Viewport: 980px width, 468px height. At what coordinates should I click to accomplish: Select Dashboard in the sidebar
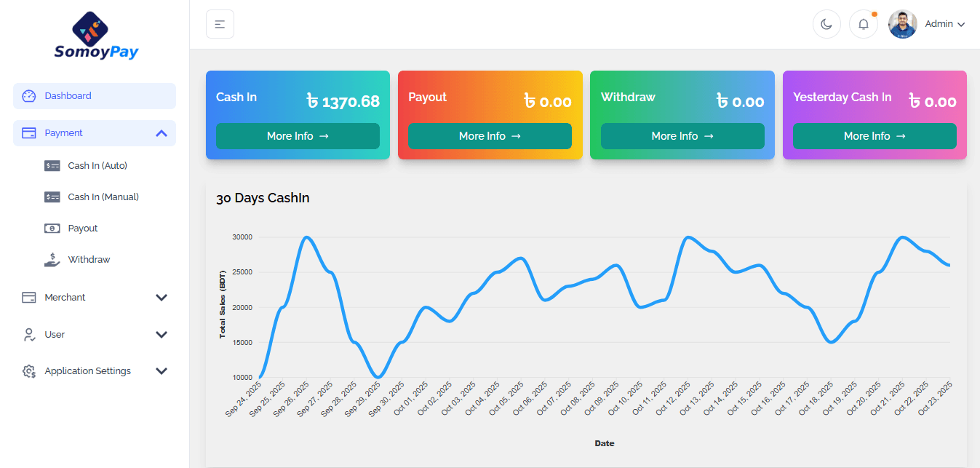pyautogui.click(x=68, y=95)
